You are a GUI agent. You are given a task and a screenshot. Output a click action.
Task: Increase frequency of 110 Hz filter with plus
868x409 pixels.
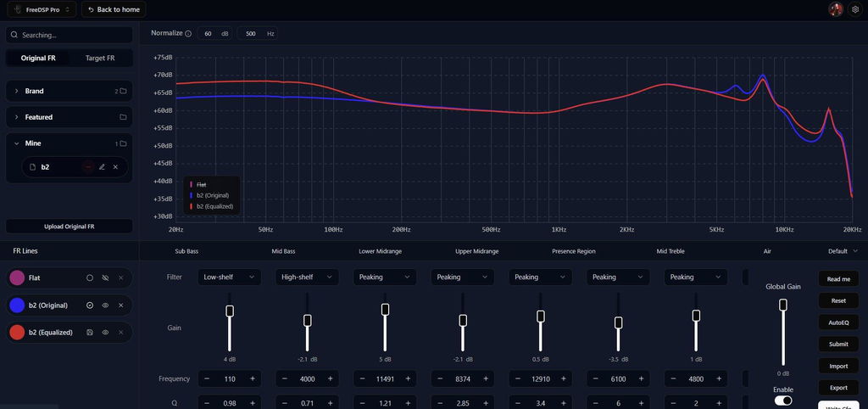(253, 378)
